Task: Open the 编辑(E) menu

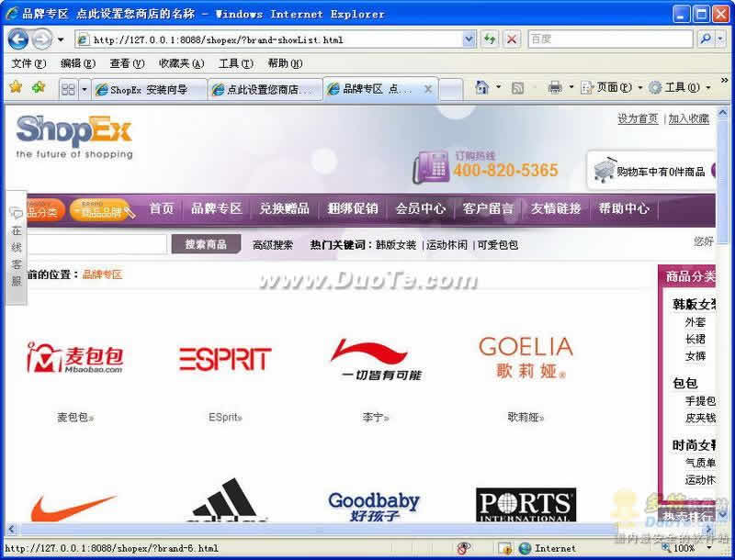Action: click(x=78, y=63)
